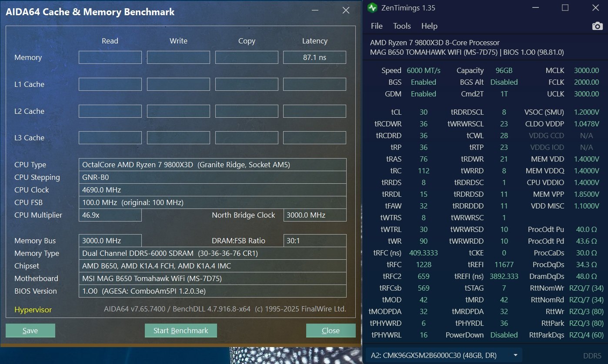The height and width of the screenshot is (364, 608).
Task: Click the Cmd2T 1T value
Action: 504,94
